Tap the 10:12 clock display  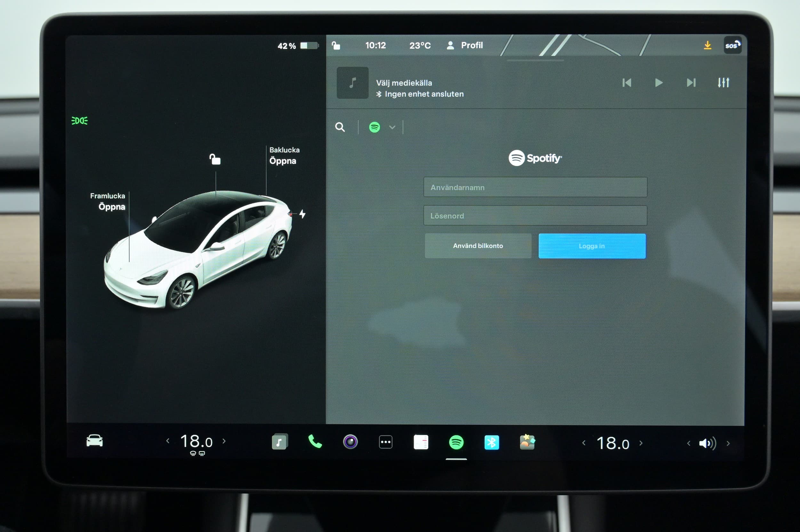[375, 45]
